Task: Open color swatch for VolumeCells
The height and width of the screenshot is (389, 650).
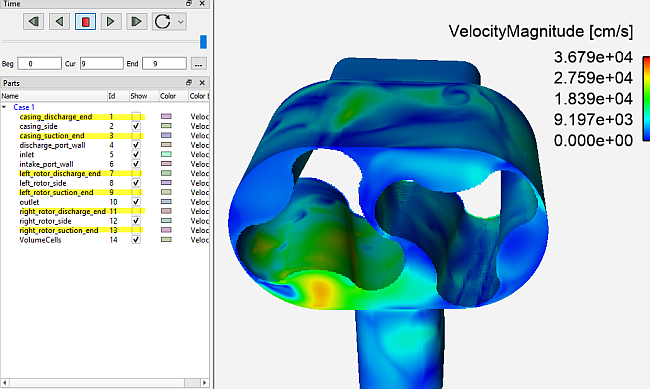Action: 166,240
